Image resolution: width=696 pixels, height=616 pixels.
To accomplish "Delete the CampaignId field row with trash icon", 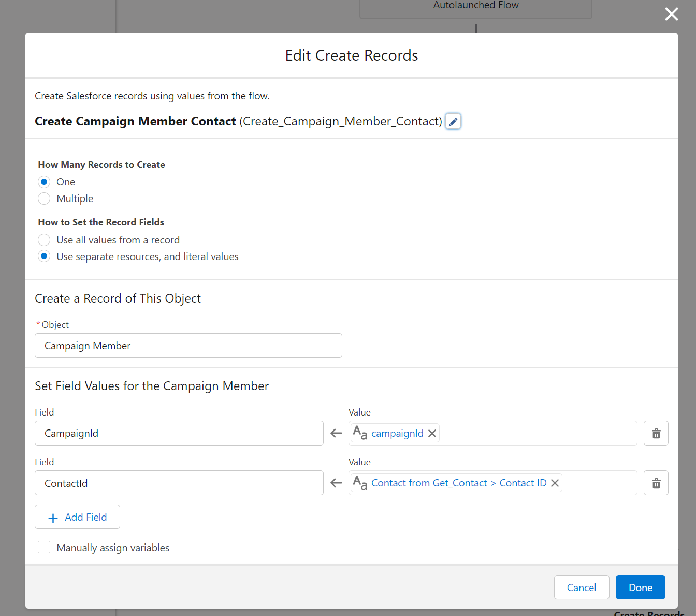I will point(656,433).
